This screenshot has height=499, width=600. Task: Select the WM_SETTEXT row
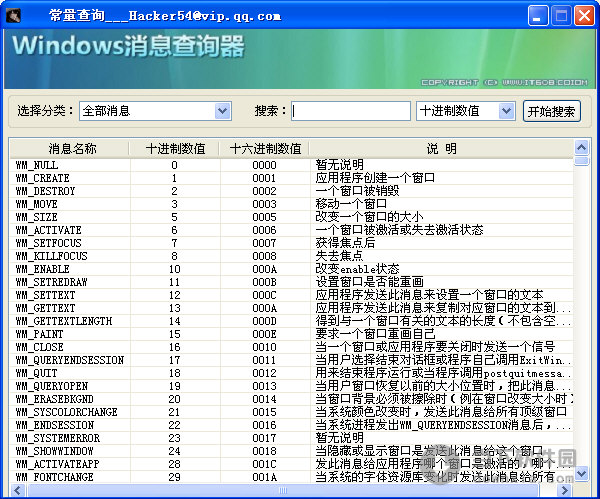292,295
